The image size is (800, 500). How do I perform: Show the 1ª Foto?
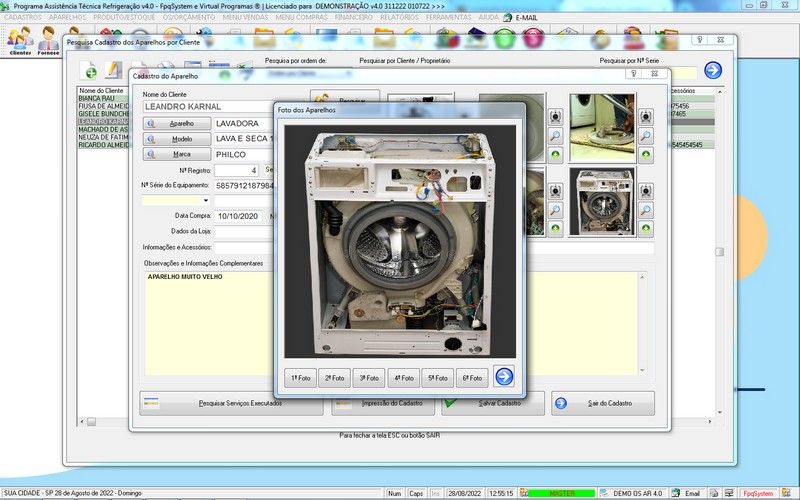pyautogui.click(x=299, y=378)
